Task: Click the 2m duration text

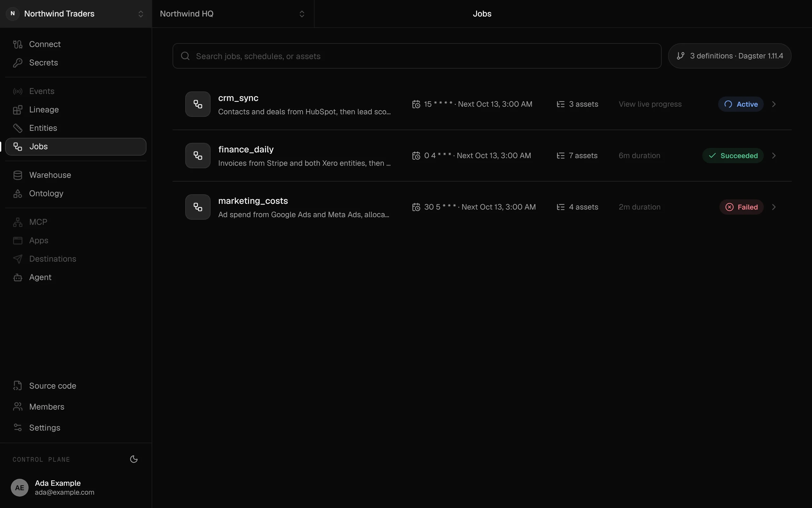Action: (x=639, y=207)
